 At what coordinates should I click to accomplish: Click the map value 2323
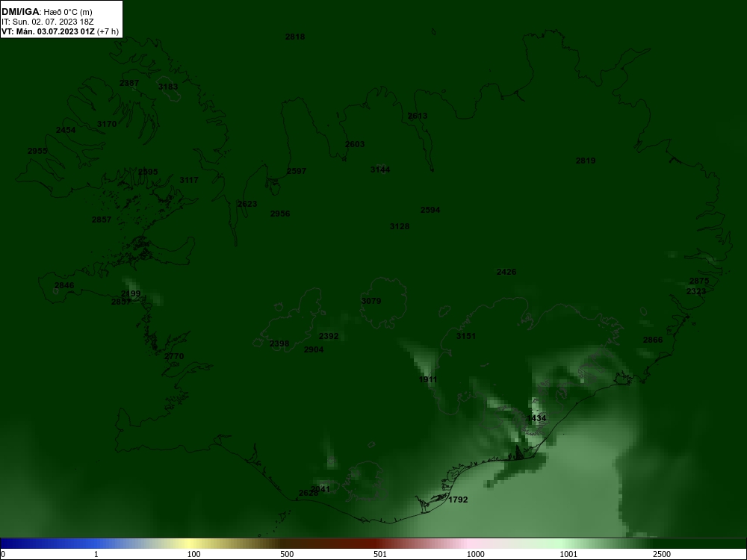click(696, 291)
